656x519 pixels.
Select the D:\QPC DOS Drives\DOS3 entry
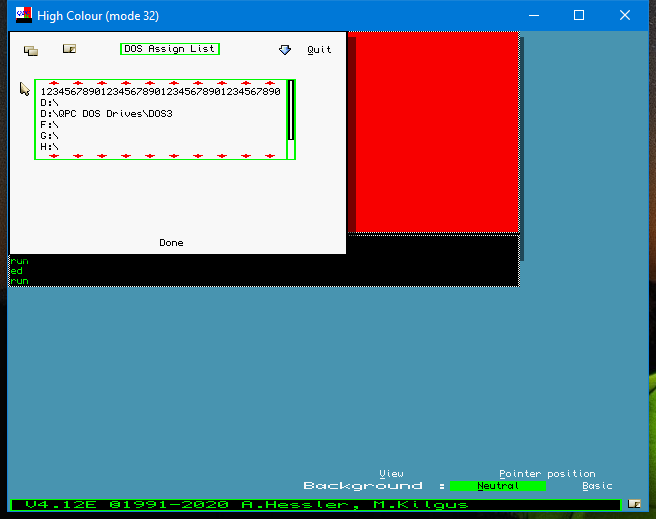coord(106,114)
